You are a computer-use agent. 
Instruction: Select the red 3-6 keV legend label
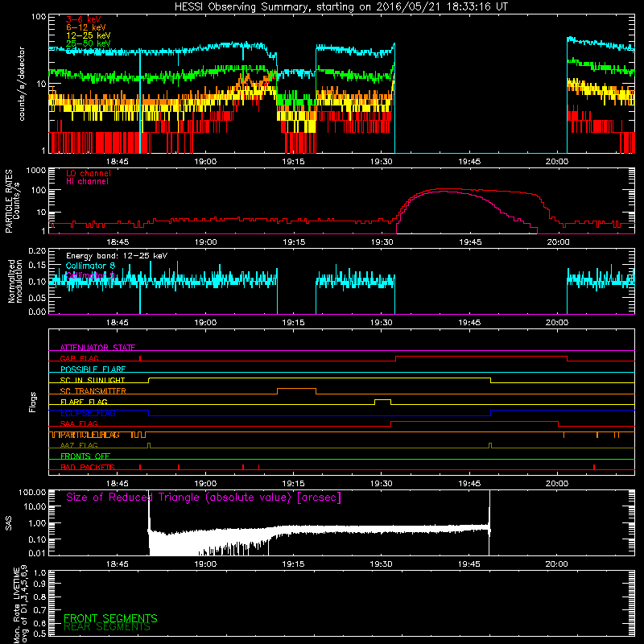click(x=84, y=19)
